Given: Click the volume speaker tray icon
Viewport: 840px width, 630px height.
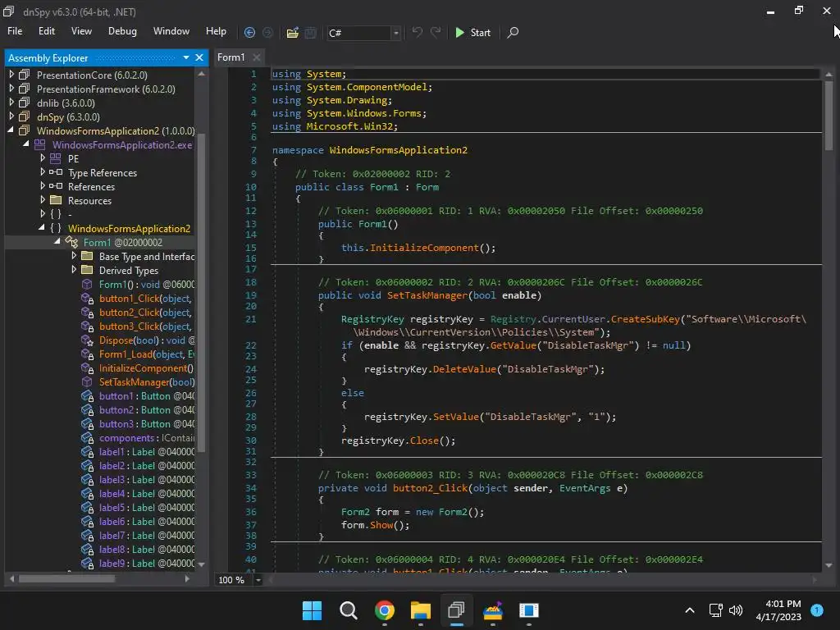Looking at the screenshot, I should click(x=736, y=610).
